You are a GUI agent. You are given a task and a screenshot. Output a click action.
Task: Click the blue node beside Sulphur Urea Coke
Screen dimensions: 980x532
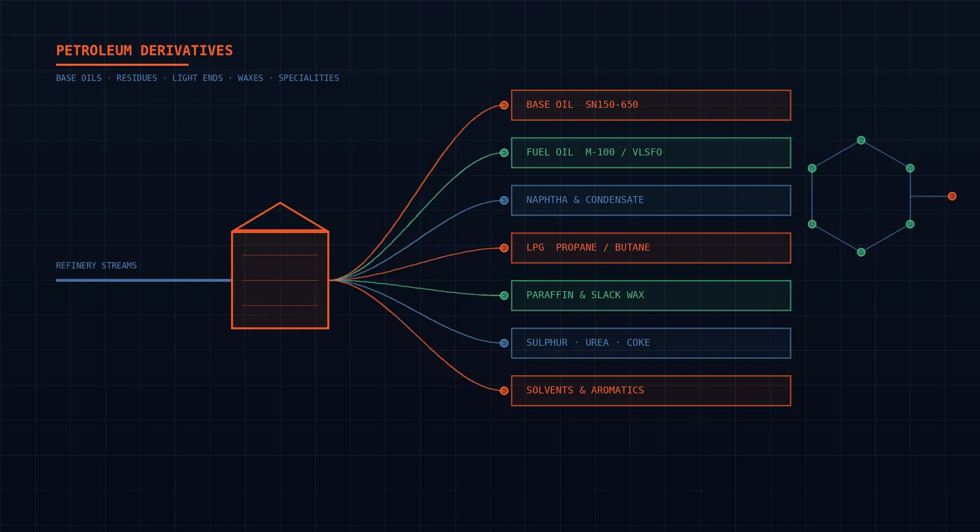tap(504, 343)
